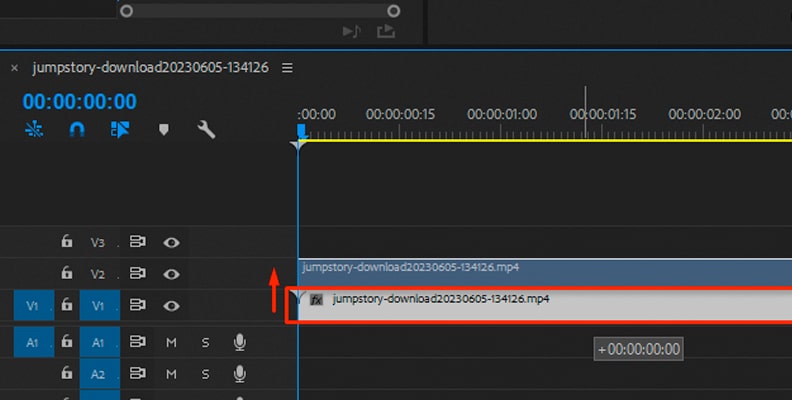Toggle insert sequences as nests option
The width and height of the screenshot is (792, 400).
[34, 130]
